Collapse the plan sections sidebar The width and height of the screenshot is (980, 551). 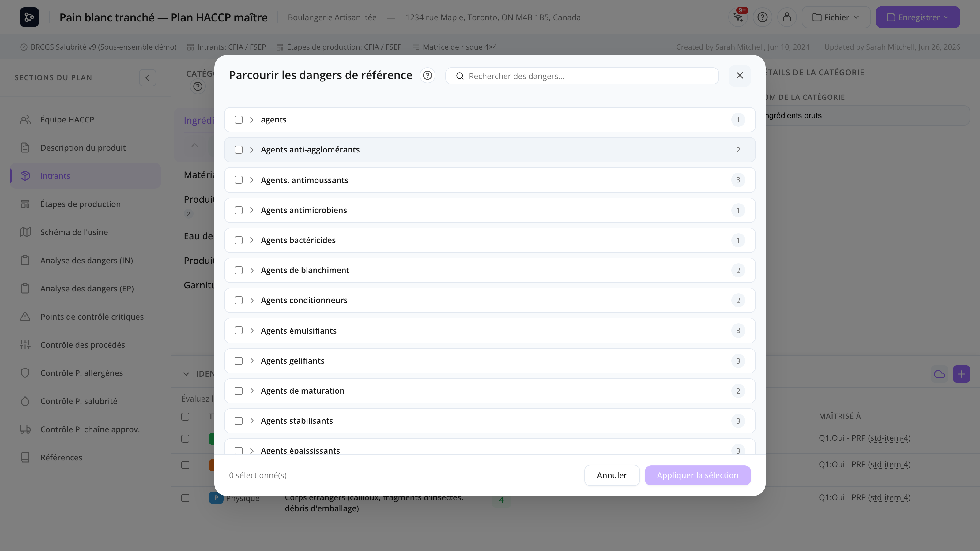click(x=148, y=77)
